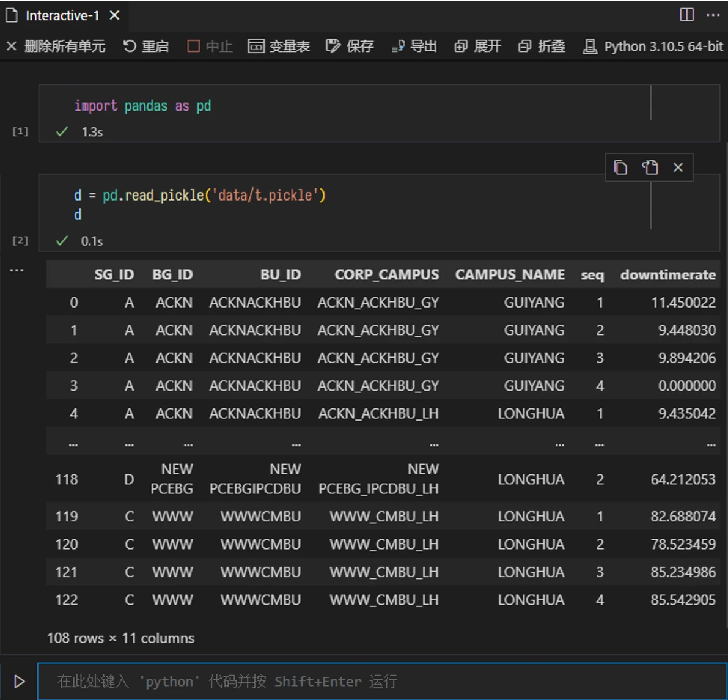Close the Interactive-1 tab

(114, 15)
